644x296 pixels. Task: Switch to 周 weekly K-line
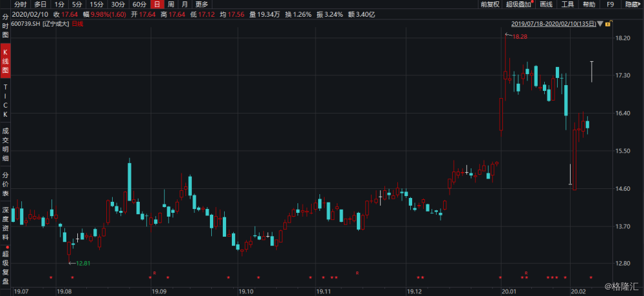[171, 5]
